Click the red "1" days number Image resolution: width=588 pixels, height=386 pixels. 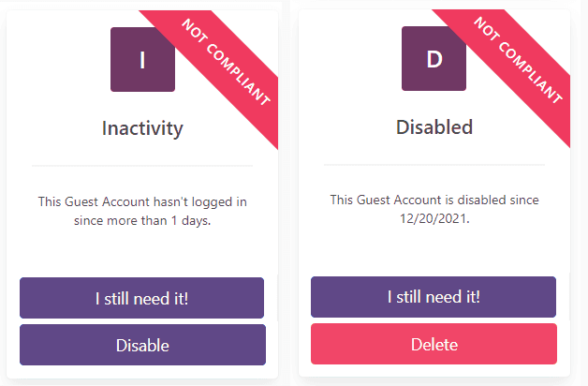pos(174,221)
